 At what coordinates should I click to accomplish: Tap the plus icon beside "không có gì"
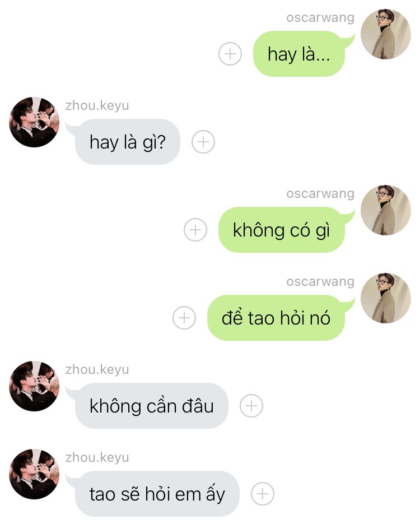195,230
